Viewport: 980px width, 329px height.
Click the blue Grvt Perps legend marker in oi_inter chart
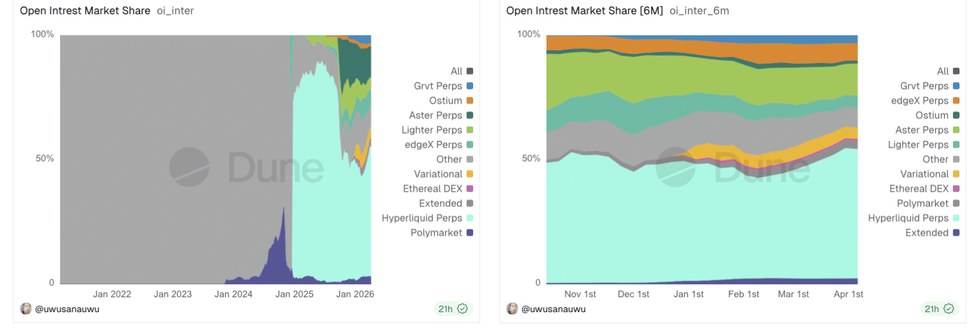click(x=470, y=86)
